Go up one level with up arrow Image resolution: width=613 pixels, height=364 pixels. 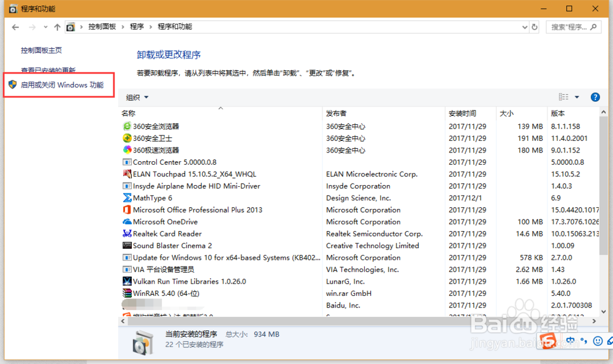57,27
